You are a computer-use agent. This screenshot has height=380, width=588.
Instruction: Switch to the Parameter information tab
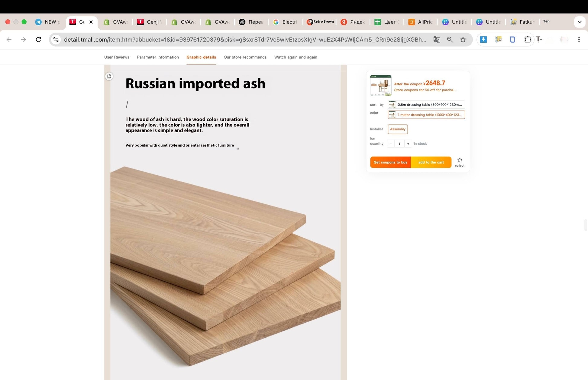pyautogui.click(x=158, y=57)
